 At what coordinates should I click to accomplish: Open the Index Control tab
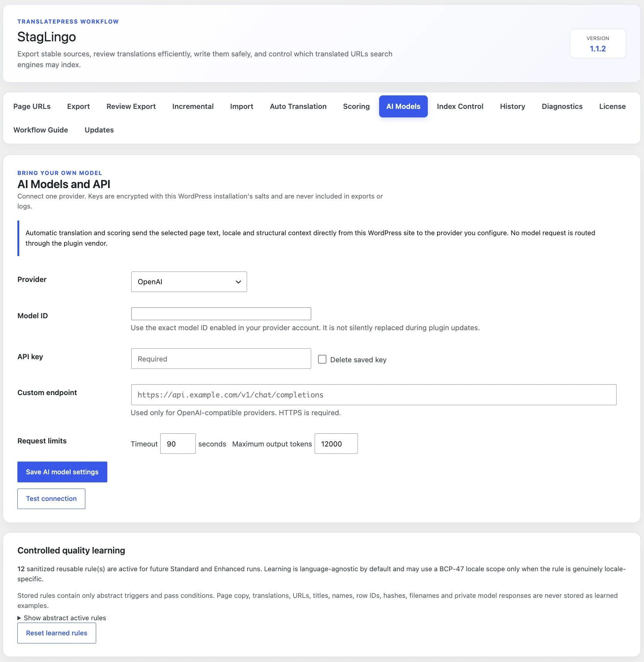[x=460, y=106]
